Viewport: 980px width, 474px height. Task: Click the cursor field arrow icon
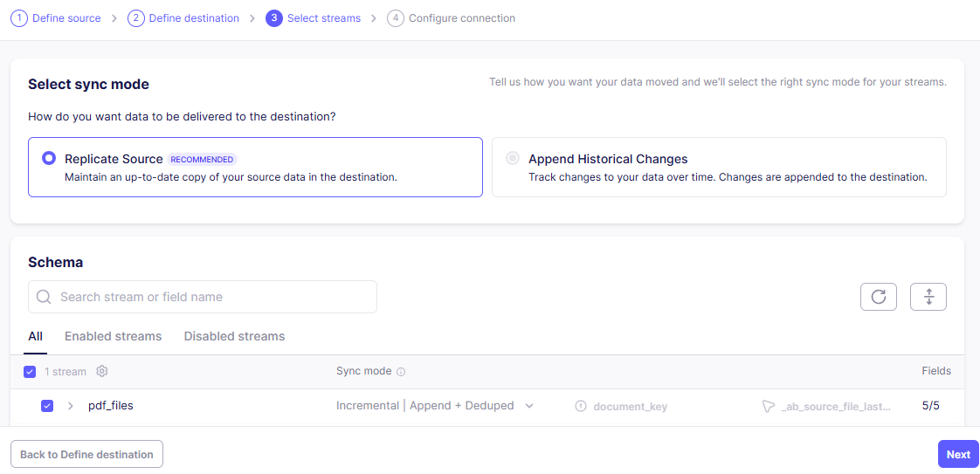(768, 406)
